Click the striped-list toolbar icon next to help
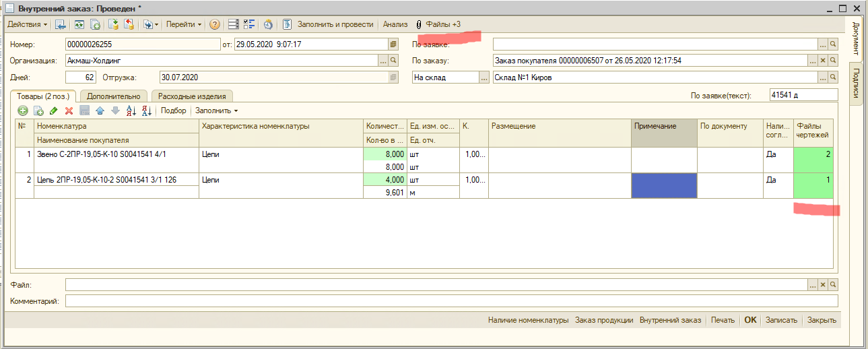Image resolution: width=868 pixels, height=349 pixels. [x=234, y=24]
